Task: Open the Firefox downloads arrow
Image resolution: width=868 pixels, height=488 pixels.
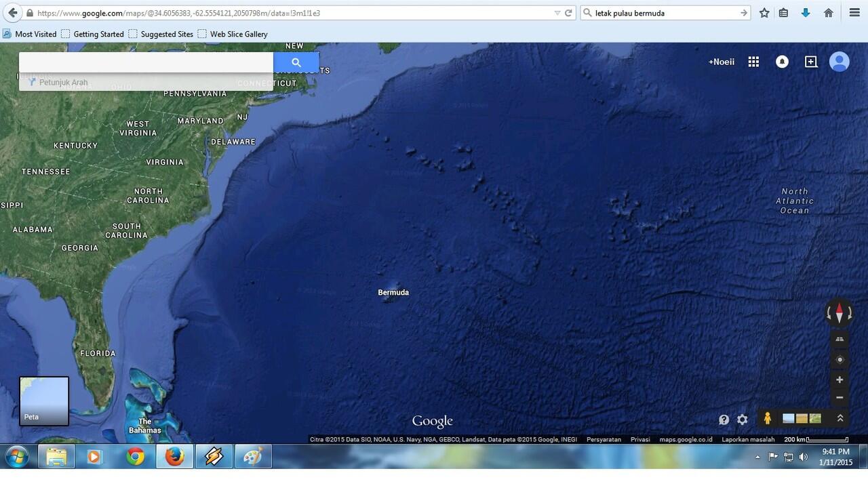Action: [x=806, y=13]
